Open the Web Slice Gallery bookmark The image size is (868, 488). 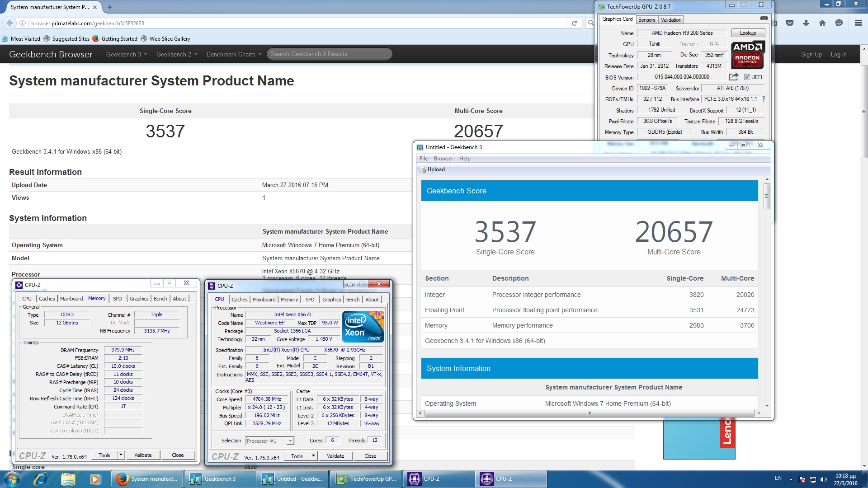(165, 39)
